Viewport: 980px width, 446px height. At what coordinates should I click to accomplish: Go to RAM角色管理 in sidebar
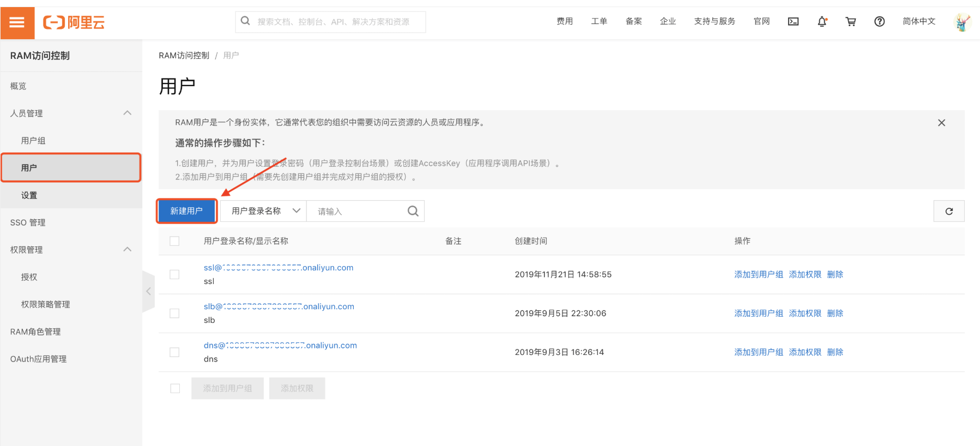(x=35, y=332)
